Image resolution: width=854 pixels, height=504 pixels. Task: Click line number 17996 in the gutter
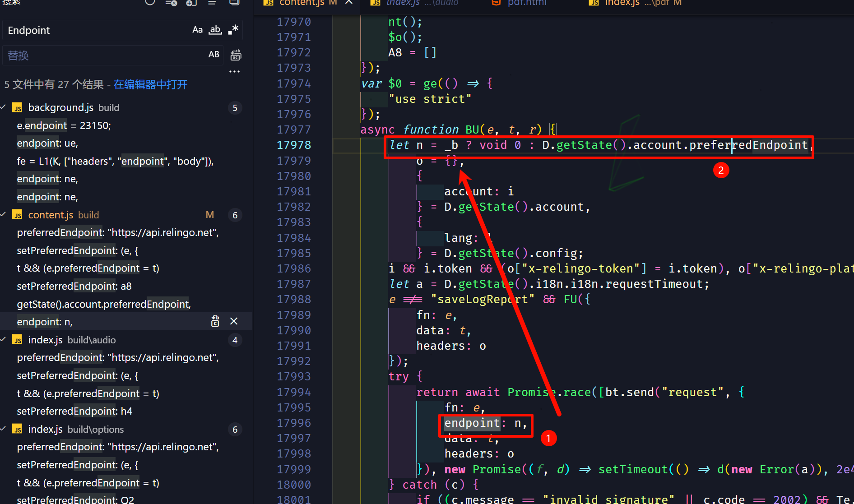point(294,423)
